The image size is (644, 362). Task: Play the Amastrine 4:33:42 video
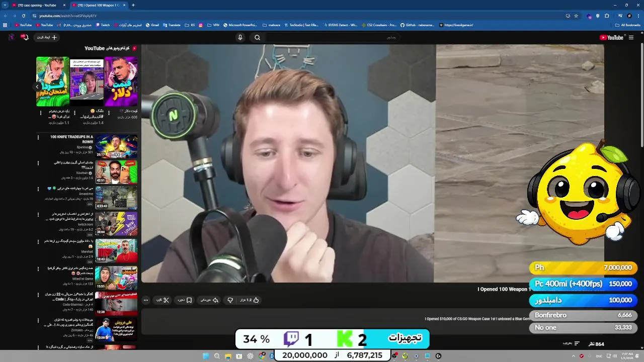[x=116, y=198]
